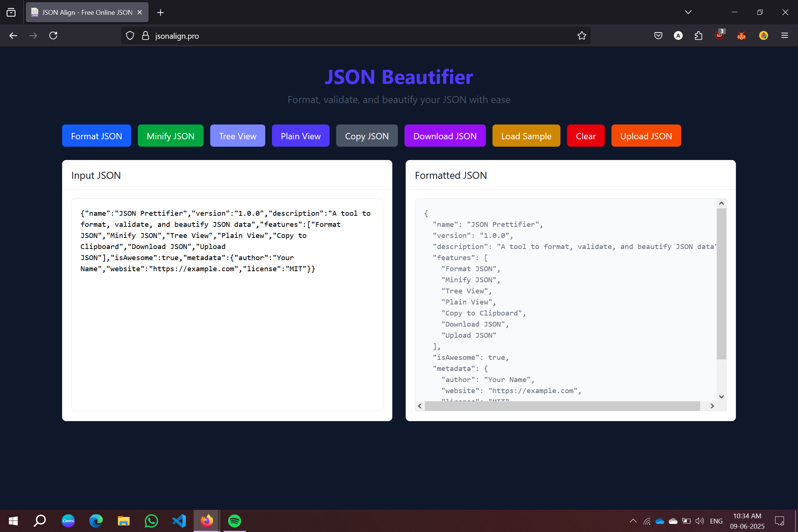Open the list all tabs dropdown

point(688,12)
